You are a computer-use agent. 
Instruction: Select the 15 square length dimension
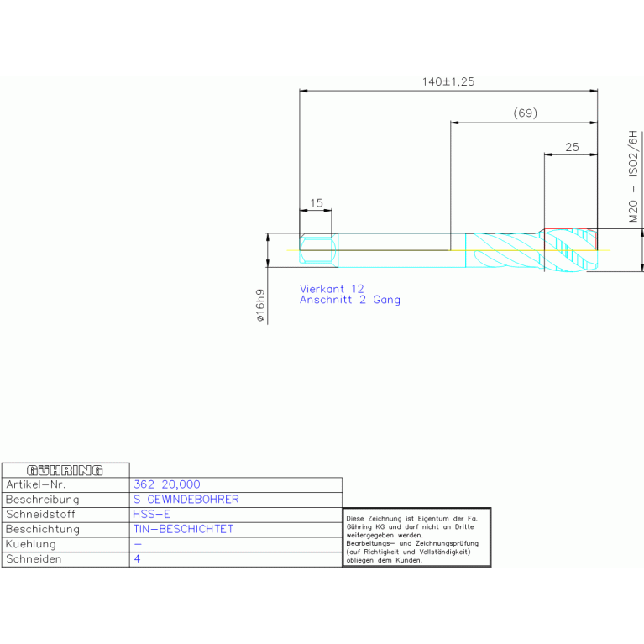317,202
